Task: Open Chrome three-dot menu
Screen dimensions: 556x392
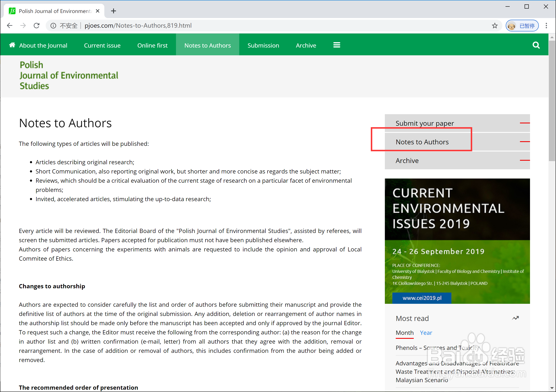Action: tap(546, 26)
